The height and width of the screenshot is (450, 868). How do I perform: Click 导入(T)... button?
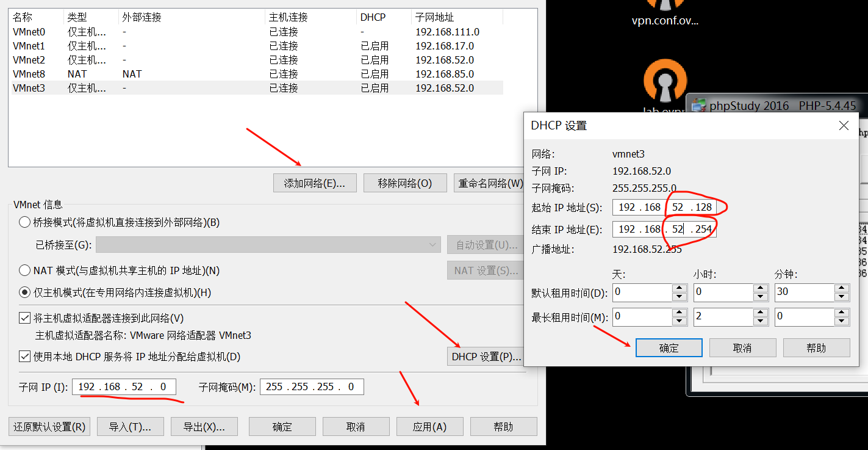tap(129, 427)
